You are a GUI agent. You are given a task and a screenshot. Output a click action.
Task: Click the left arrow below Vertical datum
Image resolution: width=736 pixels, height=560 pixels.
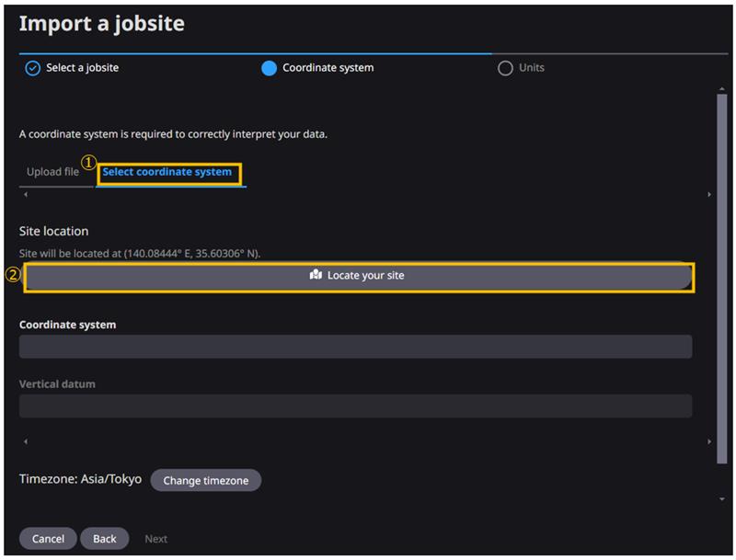click(26, 441)
